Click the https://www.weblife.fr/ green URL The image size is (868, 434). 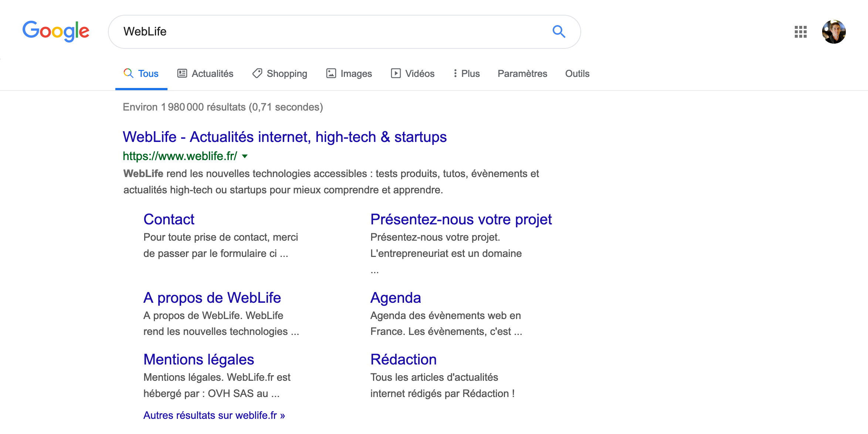pos(180,156)
